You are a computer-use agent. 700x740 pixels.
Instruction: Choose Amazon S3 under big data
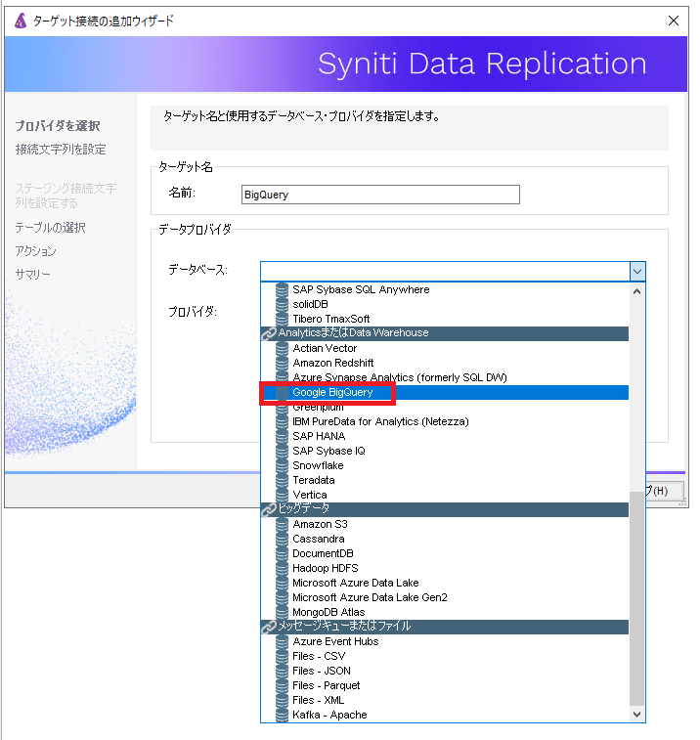(x=445, y=524)
